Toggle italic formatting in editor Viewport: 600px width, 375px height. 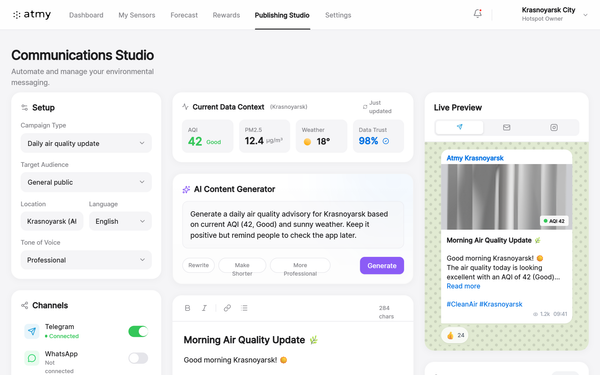tap(204, 308)
